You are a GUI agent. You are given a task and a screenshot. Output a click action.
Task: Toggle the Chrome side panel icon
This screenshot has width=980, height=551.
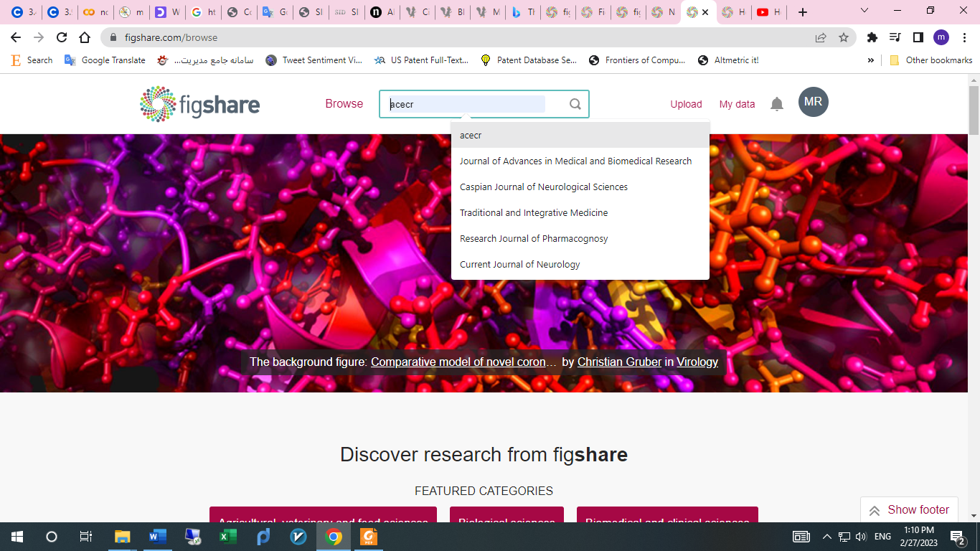click(918, 37)
